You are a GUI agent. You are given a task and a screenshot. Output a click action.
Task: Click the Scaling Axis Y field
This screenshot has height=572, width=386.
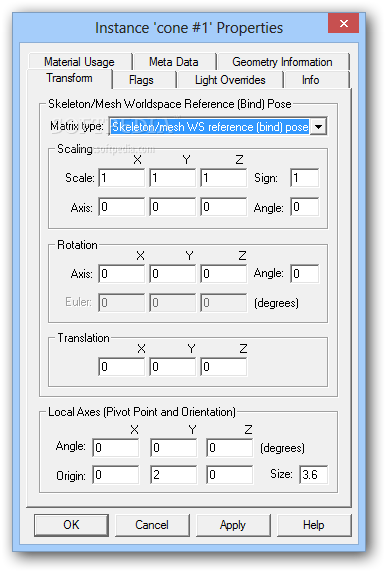coord(173,207)
